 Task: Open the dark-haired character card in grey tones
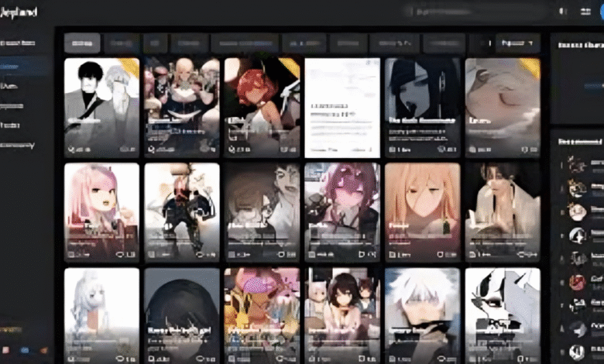point(422,108)
